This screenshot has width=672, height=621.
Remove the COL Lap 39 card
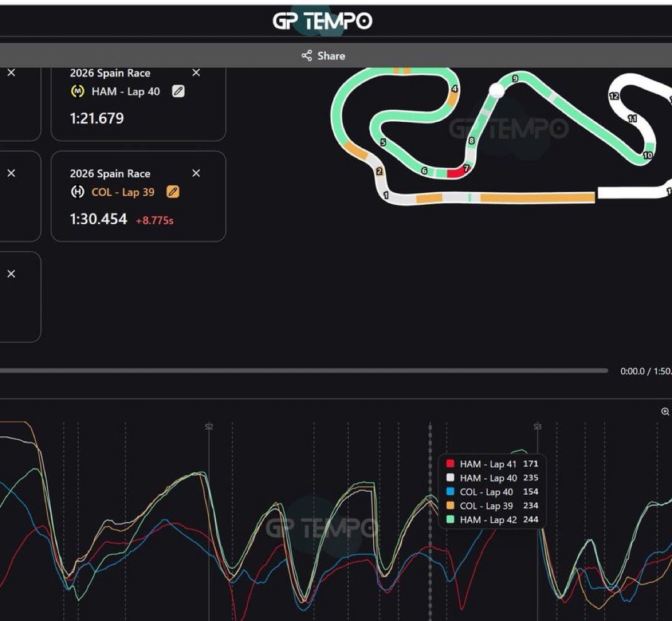196,173
